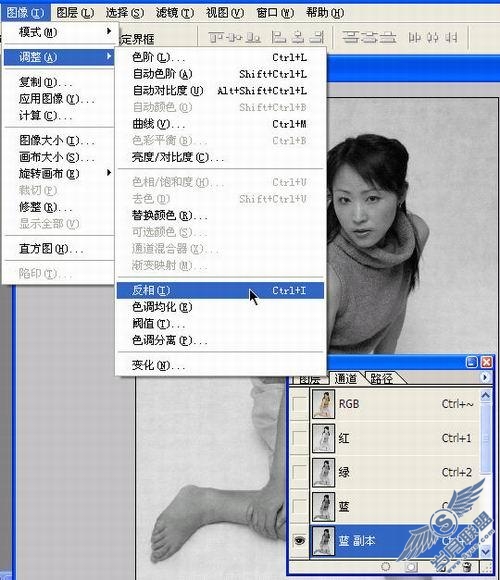Click the distribute vertical centers icon
The width and height of the screenshot is (500, 580).
tap(368, 37)
